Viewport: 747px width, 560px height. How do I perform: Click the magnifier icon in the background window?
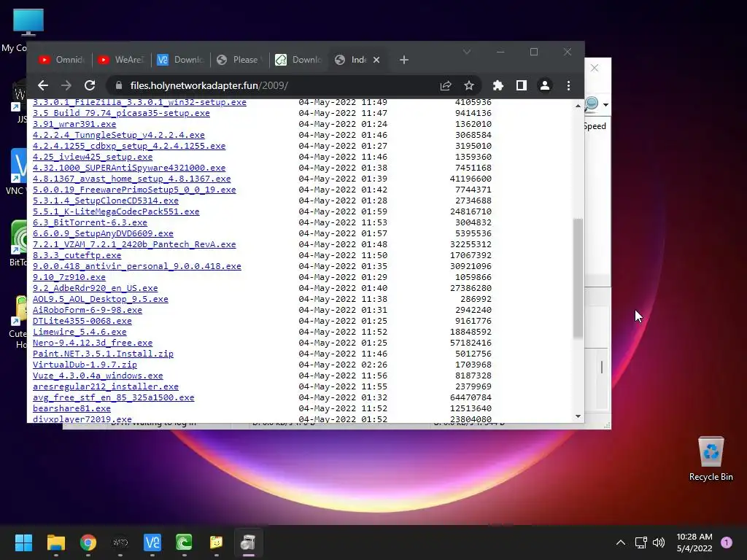(x=592, y=104)
